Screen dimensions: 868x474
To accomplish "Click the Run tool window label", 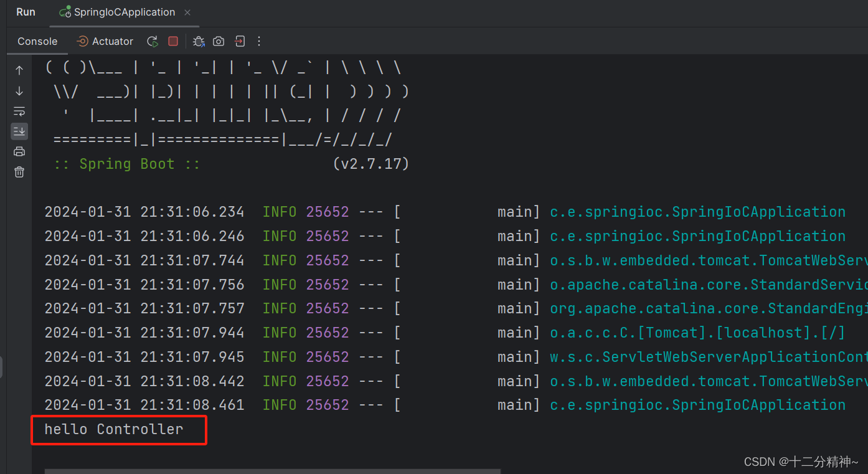I will (x=26, y=12).
